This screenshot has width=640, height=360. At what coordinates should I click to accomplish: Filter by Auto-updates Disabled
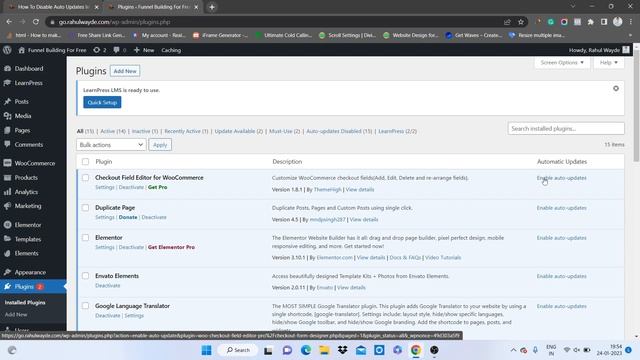click(339, 131)
